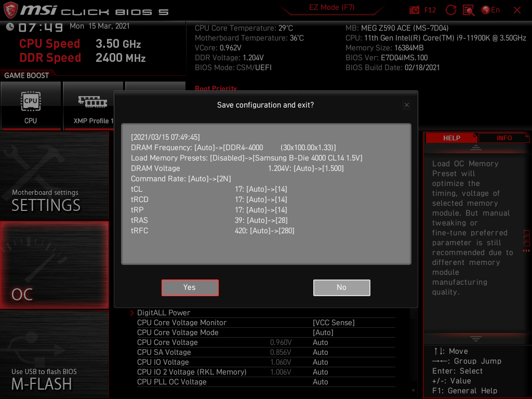Close the Save configuration dialog

(406, 105)
